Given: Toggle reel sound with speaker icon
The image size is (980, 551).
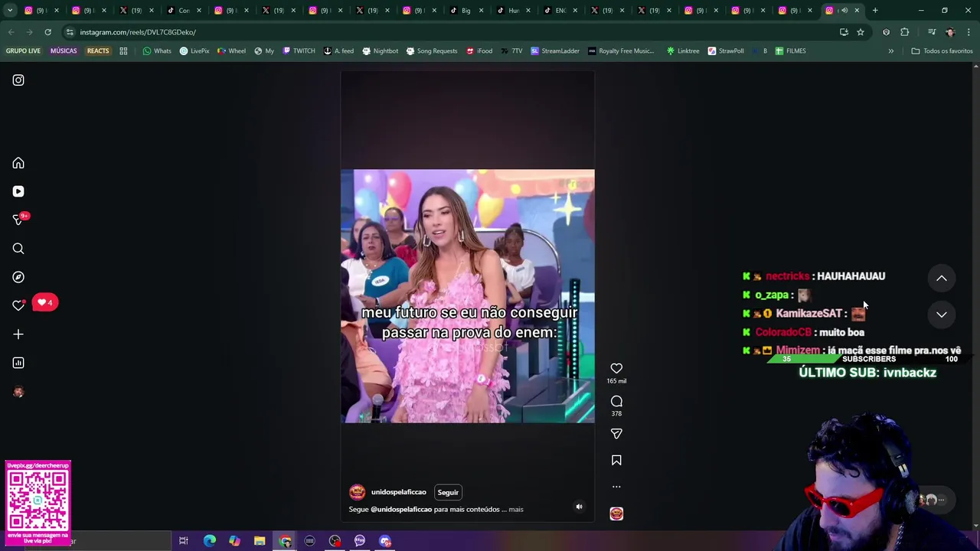Looking at the screenshot, I should tap(579, 507).
